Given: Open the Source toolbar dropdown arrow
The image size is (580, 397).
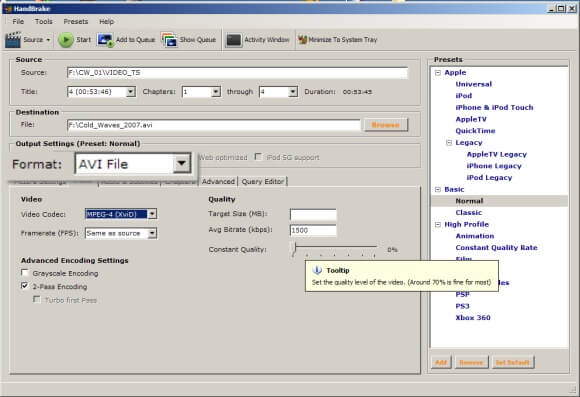Looking at the screenshot, I should point(48,40).
